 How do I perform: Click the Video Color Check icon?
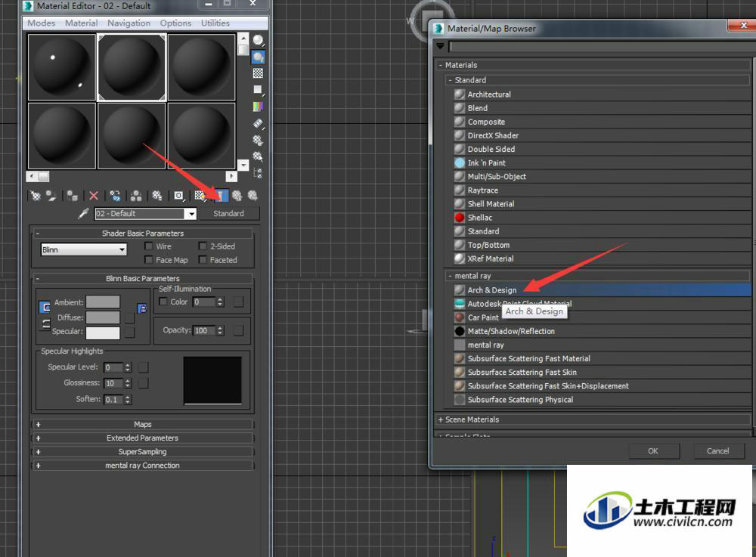(x=259, y=107)
